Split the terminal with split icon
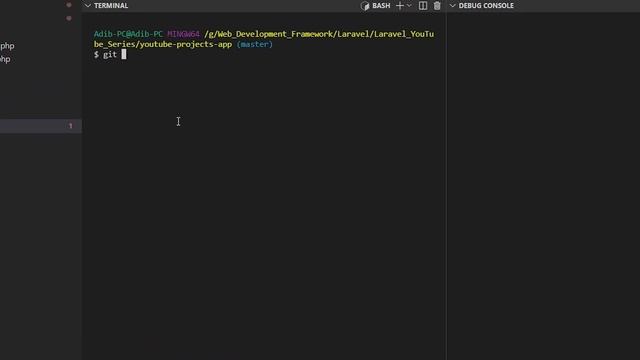This screenshot has height=360, width=640. click(423, 6)
